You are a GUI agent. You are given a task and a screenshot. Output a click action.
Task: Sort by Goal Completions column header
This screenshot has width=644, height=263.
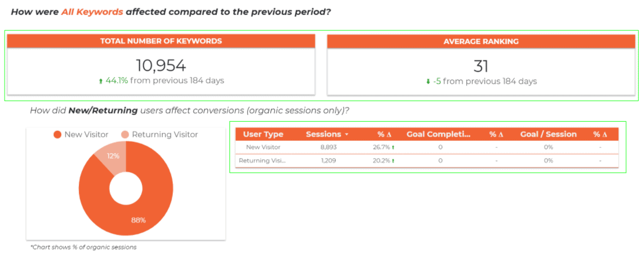coord(439,134)
